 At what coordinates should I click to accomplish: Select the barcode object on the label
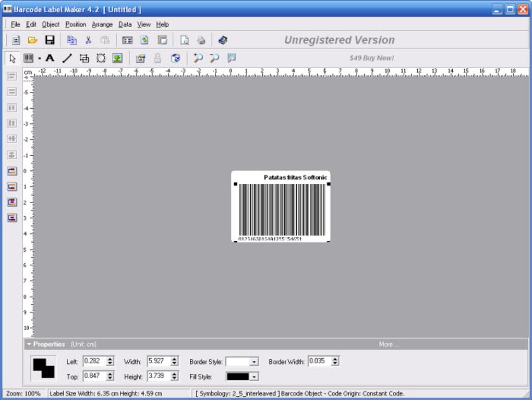coord(282,210)
